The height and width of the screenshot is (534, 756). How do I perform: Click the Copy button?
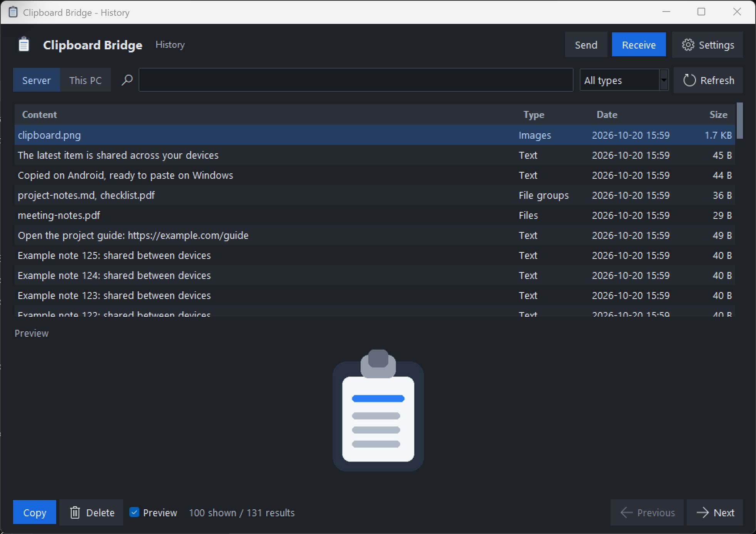[x=35, y=512]
